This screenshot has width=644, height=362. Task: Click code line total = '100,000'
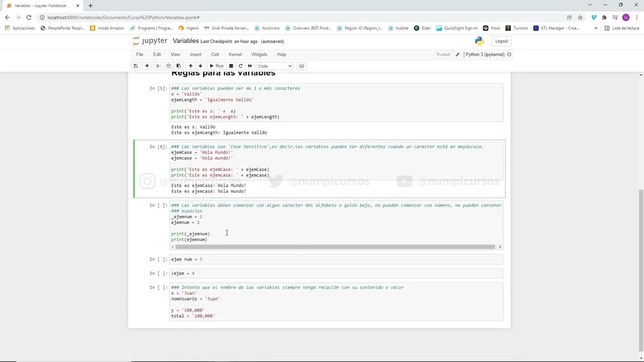[193, 316]
